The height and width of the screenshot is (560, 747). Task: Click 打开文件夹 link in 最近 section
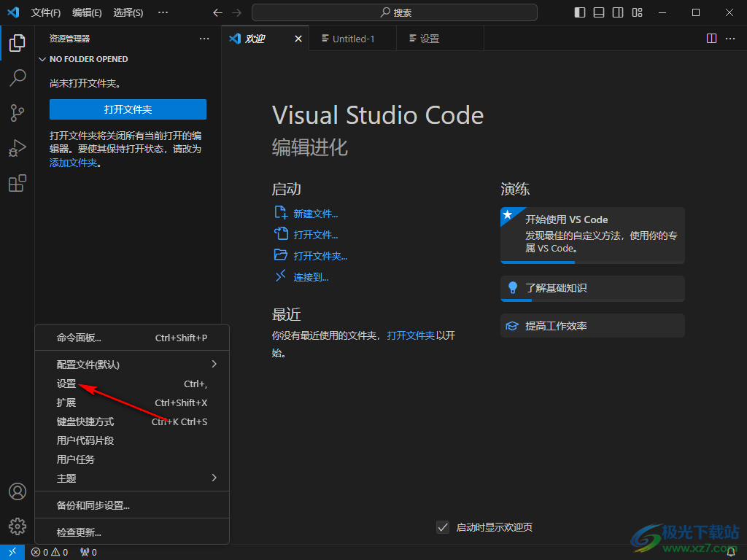411,335
